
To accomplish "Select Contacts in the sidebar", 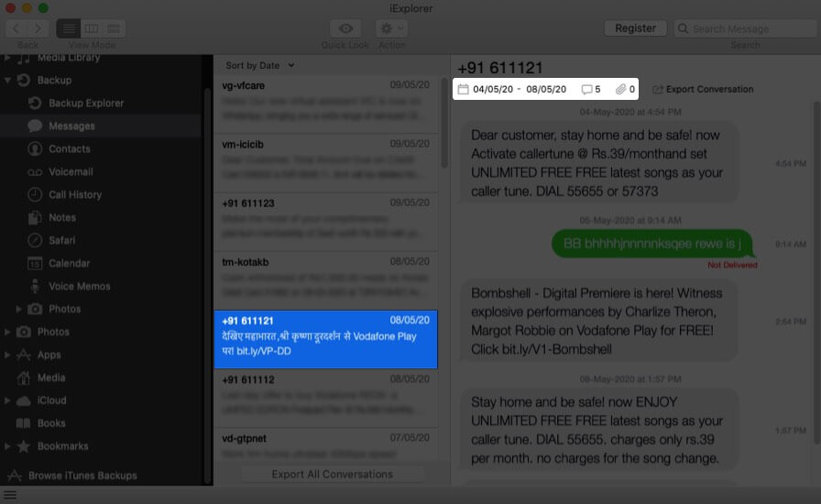I will point(69,148).
